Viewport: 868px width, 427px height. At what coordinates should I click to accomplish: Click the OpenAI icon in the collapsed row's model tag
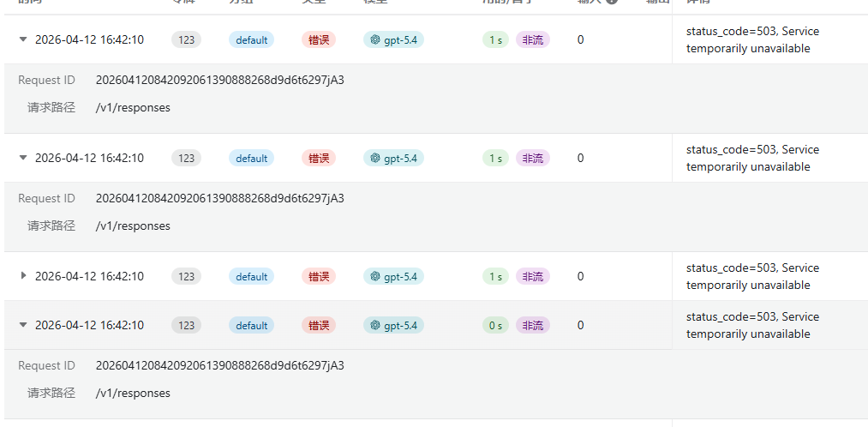pyautogui.click(x=376, y=276)
